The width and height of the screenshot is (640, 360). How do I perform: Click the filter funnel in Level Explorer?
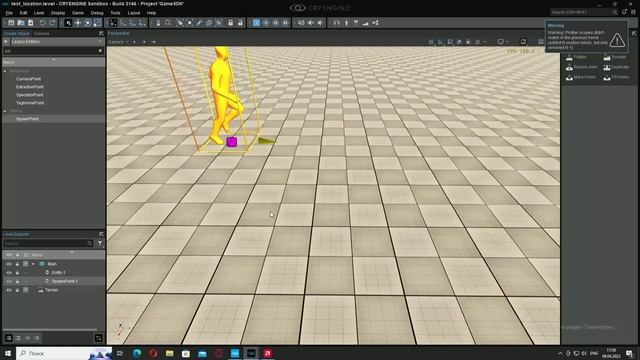[x=100, y=243]
